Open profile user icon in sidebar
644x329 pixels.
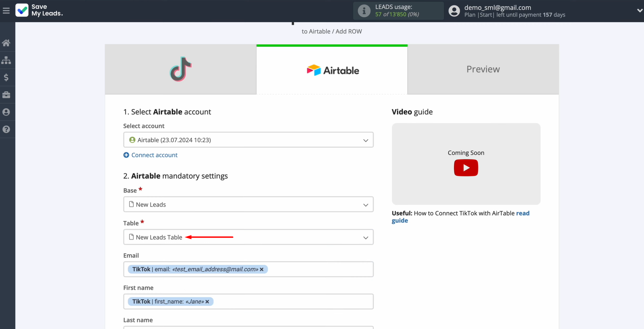[6, 112]
